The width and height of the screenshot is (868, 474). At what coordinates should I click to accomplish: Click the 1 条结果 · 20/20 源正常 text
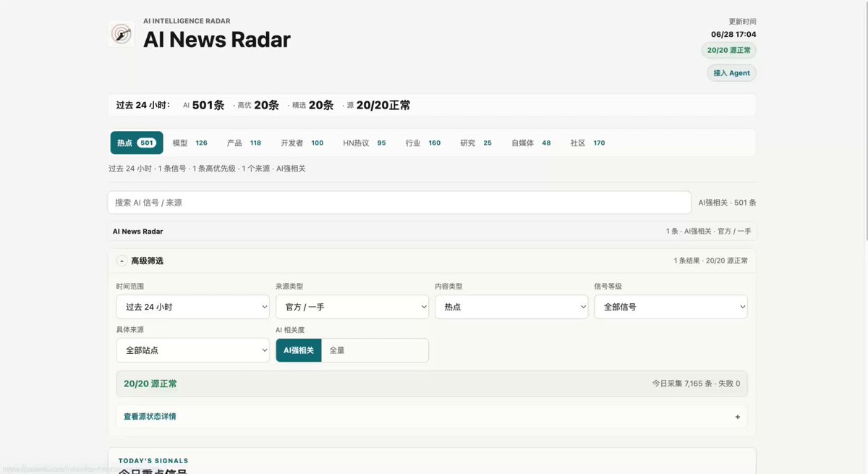tap(711, 261)
